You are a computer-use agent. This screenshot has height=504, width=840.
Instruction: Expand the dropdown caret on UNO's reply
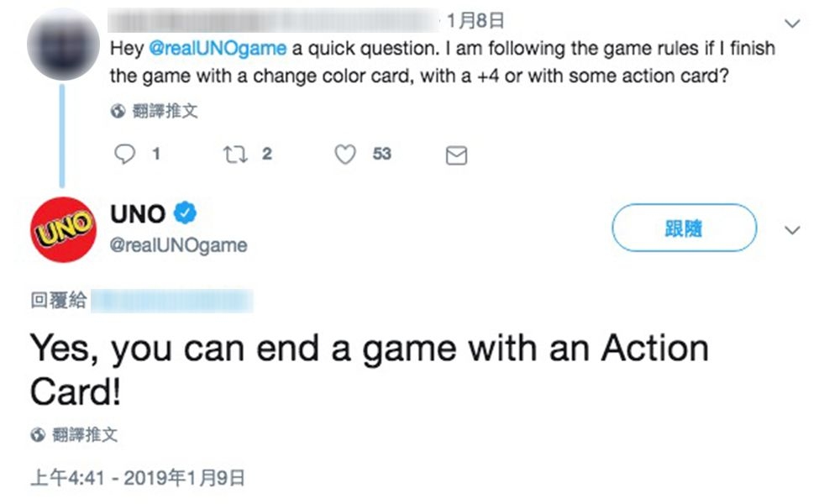click(791, 228)
